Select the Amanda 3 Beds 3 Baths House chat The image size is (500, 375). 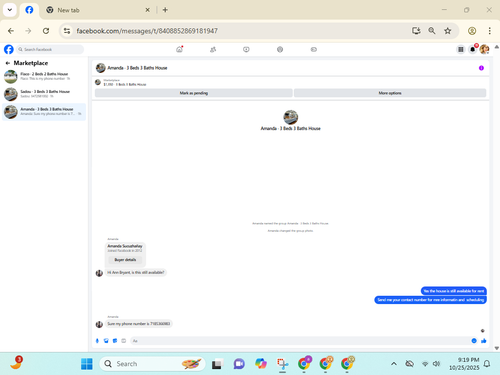coord(44,112)
